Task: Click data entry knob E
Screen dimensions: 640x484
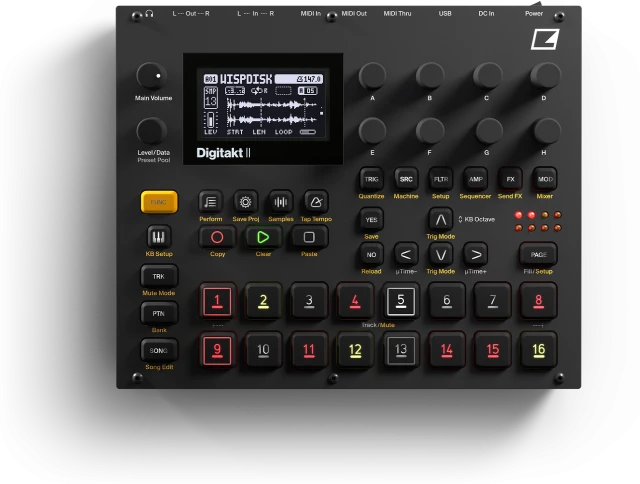Action: (372, 131)
